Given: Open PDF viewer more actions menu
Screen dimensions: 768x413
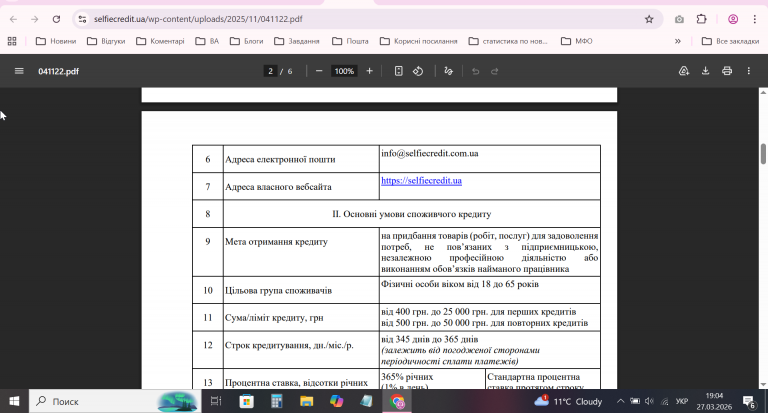Looking at the screenshot, I should (748, 71).
